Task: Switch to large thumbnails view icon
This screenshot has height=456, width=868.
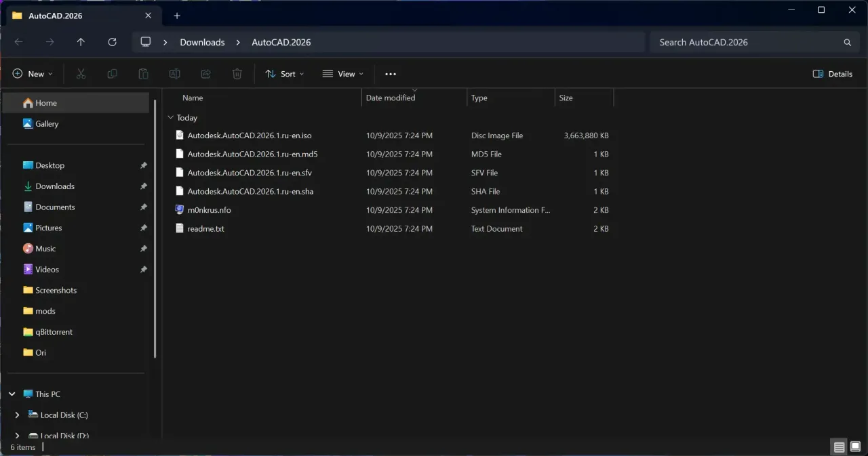Action: pyautogui.click(x=855, y=447)
